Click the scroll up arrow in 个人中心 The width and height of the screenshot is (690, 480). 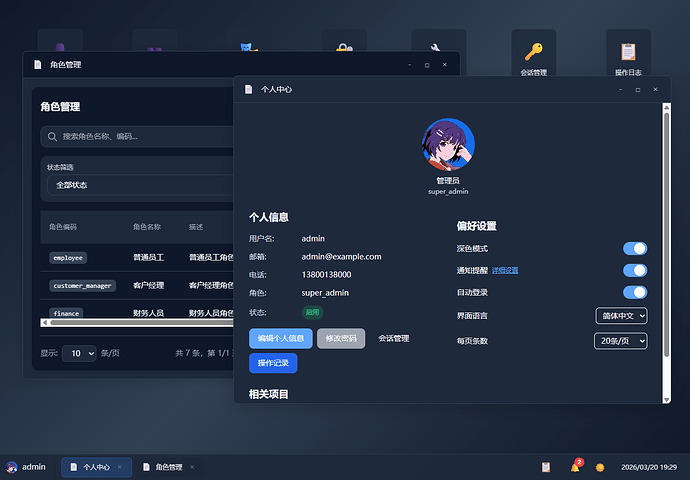(667, 107)
